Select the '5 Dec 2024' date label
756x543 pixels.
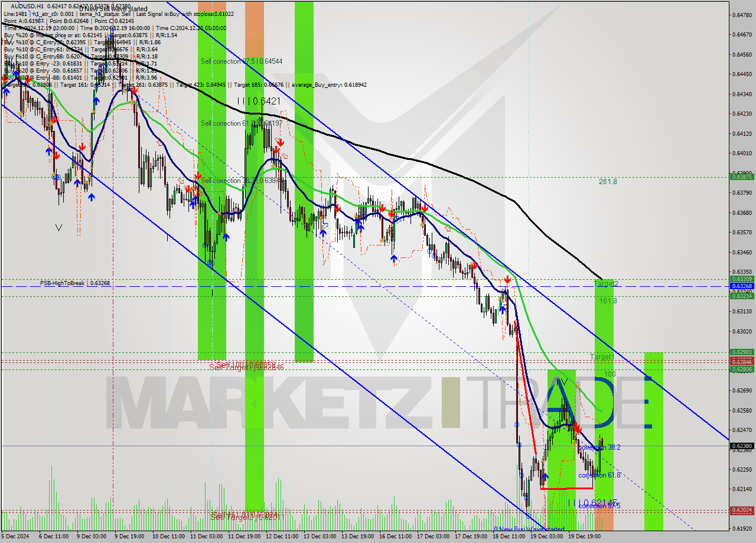click(x=14, y=537)
